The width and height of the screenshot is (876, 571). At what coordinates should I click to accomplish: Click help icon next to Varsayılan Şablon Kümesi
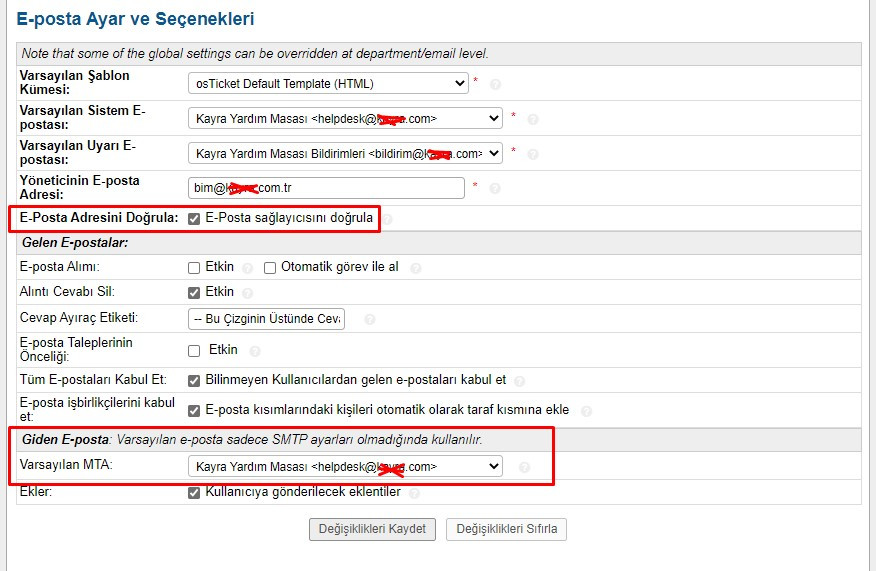(496, 85)
